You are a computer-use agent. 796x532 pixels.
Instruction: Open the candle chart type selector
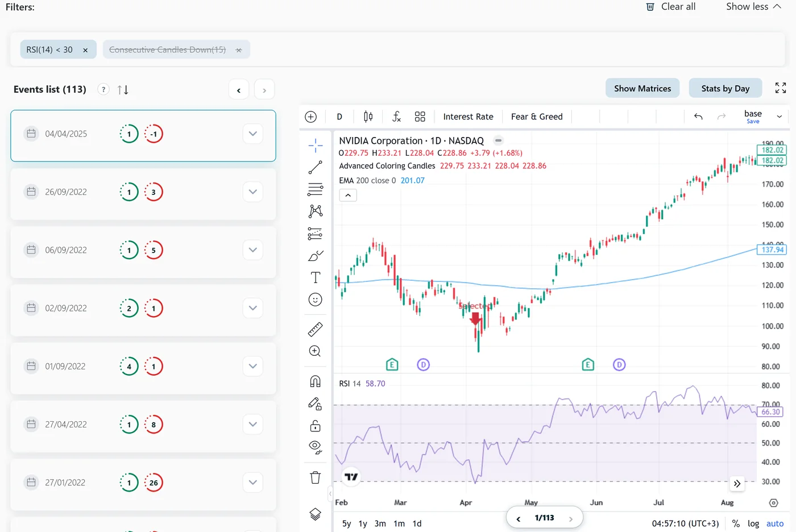[x=368, y=117]
